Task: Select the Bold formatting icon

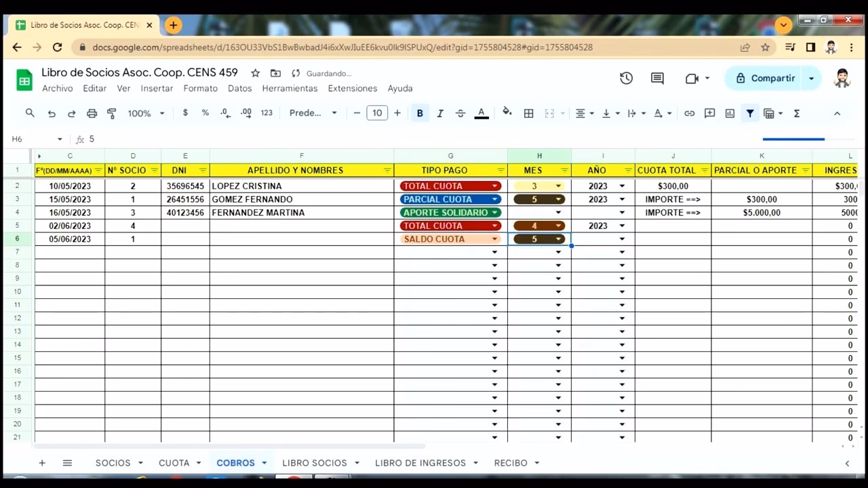Action: coord(420,113)
